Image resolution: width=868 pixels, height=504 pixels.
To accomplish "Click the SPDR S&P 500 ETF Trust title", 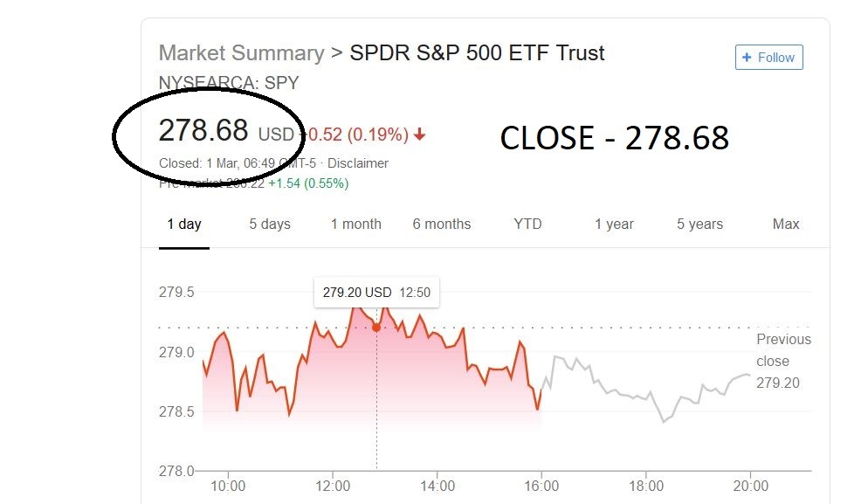I will [x=477, y=53].
